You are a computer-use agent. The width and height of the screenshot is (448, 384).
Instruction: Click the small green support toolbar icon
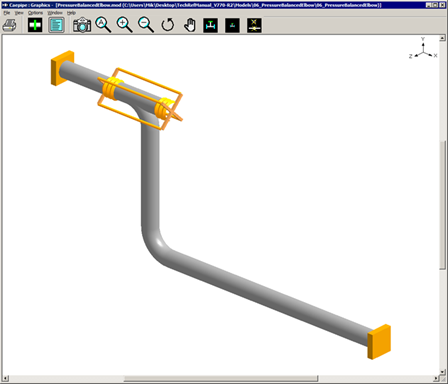[x=232, y=25]
